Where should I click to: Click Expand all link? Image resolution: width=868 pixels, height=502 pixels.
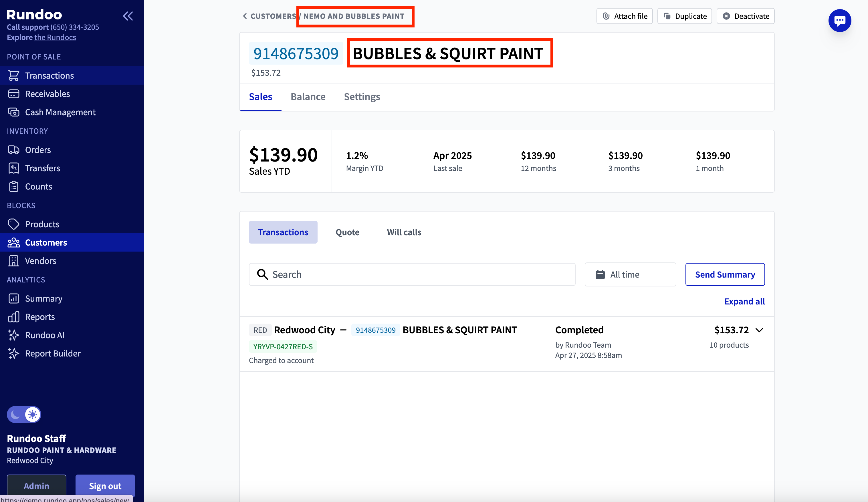[744, 301]
